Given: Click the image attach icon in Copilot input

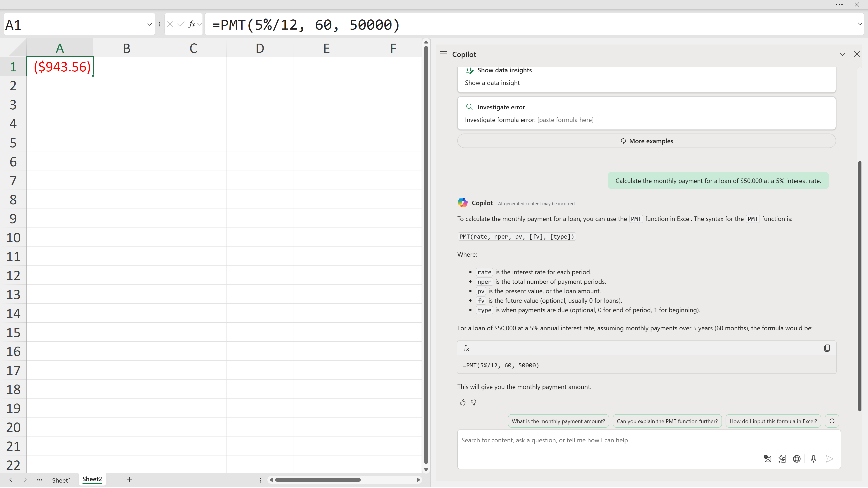Looking at the screenshot, I should click(x=767, y=459).
